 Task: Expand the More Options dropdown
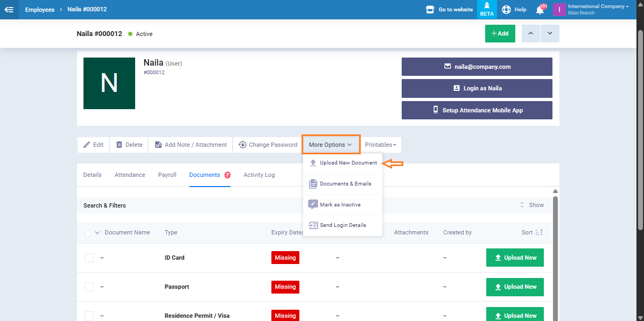[331, 145]
